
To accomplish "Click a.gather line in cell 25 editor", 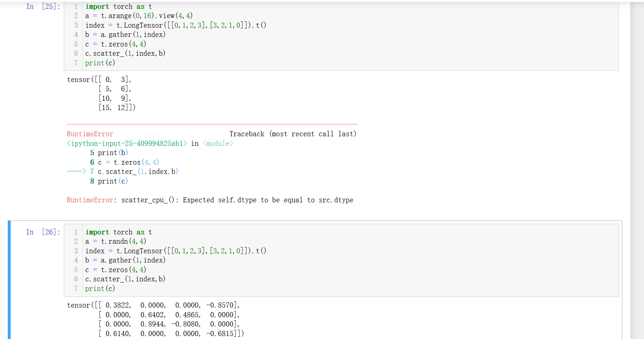I will 125,35.
